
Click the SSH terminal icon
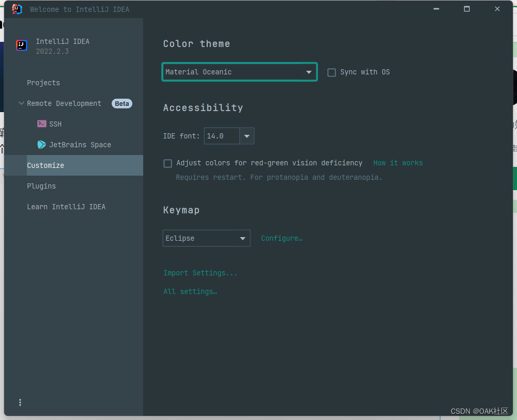(41, 124)
